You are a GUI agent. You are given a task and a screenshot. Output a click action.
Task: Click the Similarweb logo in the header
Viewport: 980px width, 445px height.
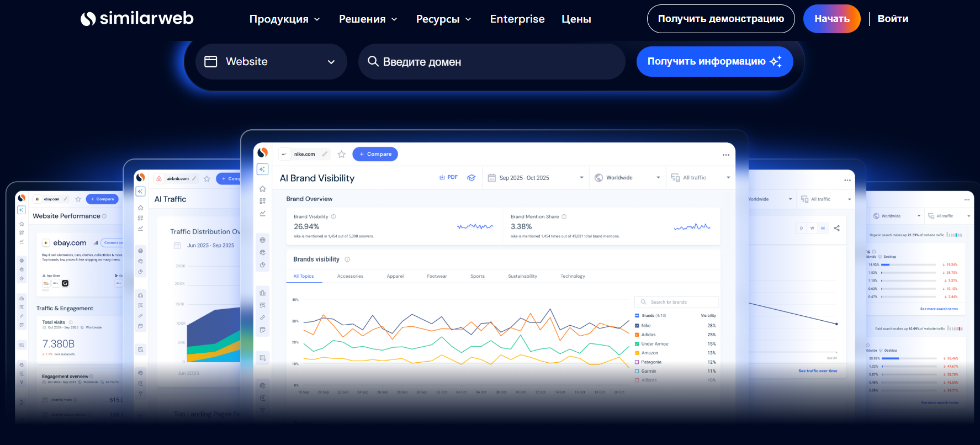[137, 19]
